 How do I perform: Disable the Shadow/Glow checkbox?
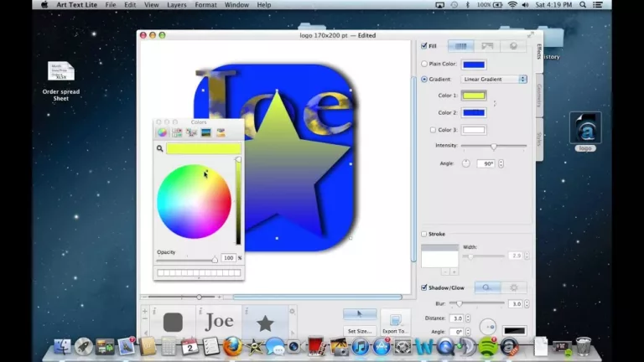pos(423,287)
